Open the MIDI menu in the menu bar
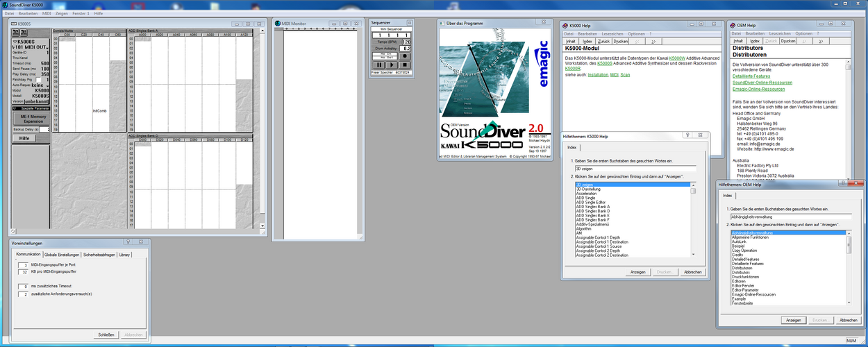 tap(47, 13)
